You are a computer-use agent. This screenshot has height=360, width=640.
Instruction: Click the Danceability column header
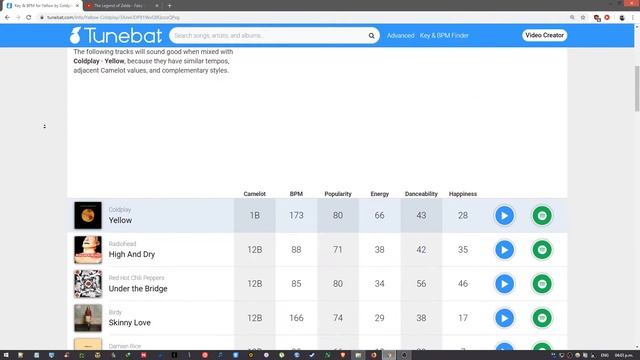(x=421, y=194)
